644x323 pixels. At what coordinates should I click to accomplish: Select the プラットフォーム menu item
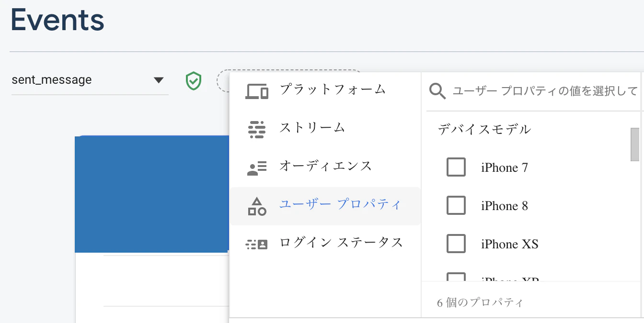(325, 90)
